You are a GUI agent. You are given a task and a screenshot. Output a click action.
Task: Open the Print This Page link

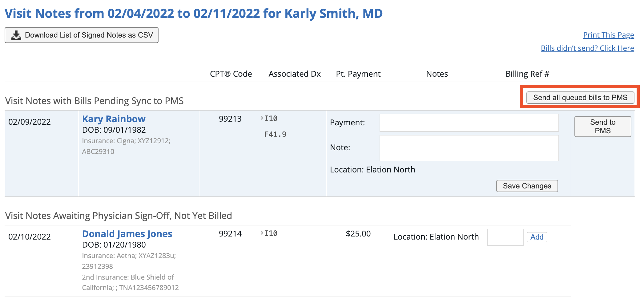pos(608,35)
